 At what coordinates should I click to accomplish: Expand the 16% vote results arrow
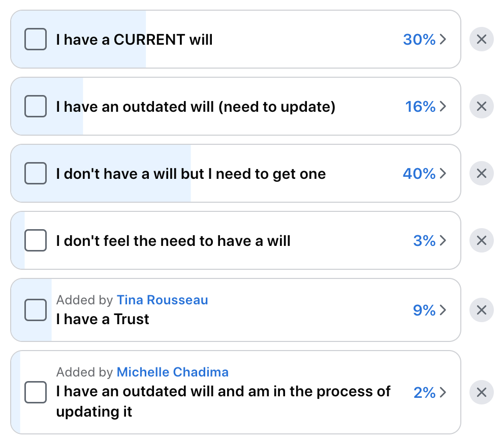[x=443, y=106]
